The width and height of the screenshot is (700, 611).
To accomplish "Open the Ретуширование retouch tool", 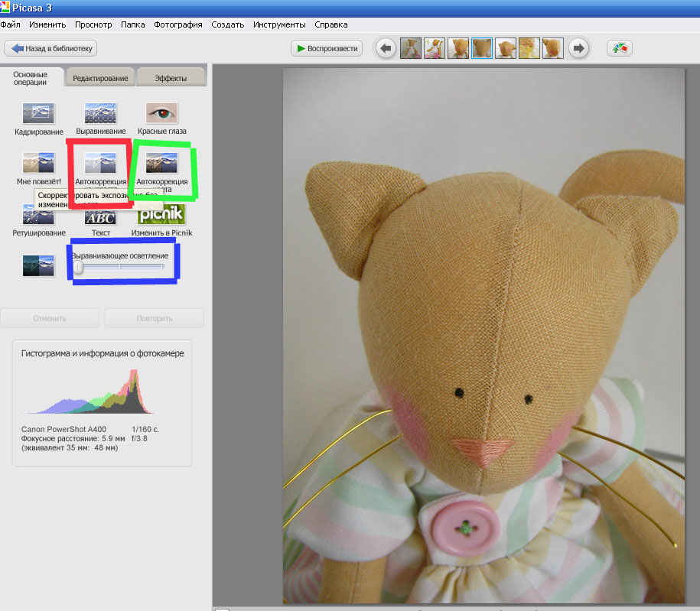I will pos(38,215).
